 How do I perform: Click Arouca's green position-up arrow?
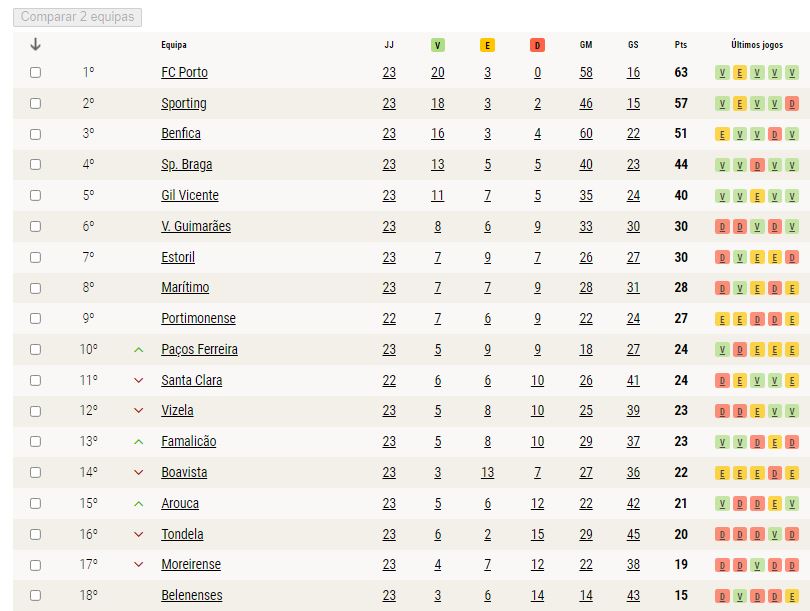(138, 504)
